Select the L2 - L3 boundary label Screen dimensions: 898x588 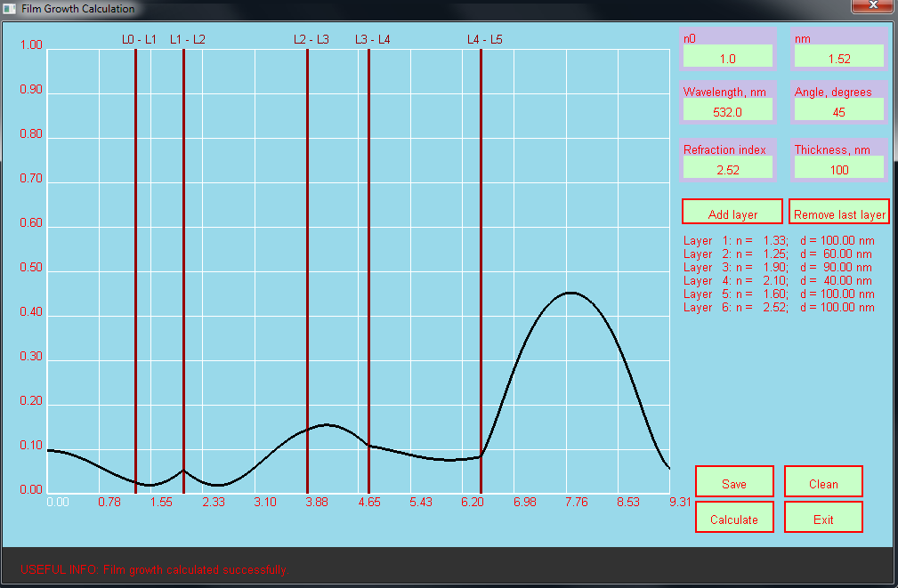(x=311, y=39)
